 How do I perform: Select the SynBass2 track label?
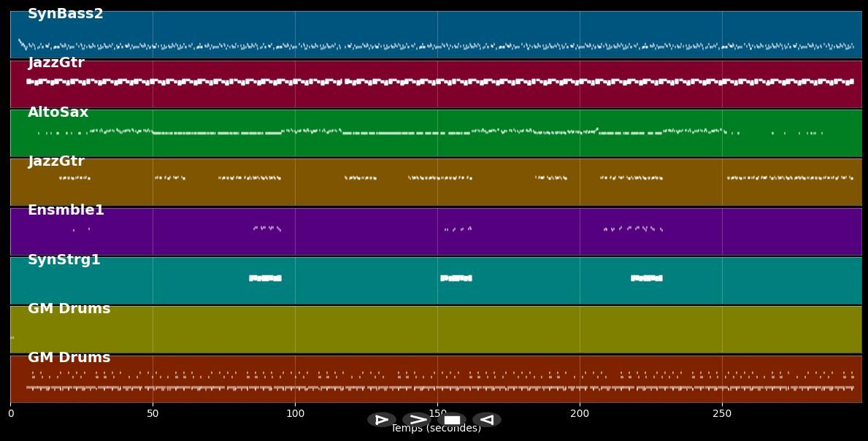[64, 13]
